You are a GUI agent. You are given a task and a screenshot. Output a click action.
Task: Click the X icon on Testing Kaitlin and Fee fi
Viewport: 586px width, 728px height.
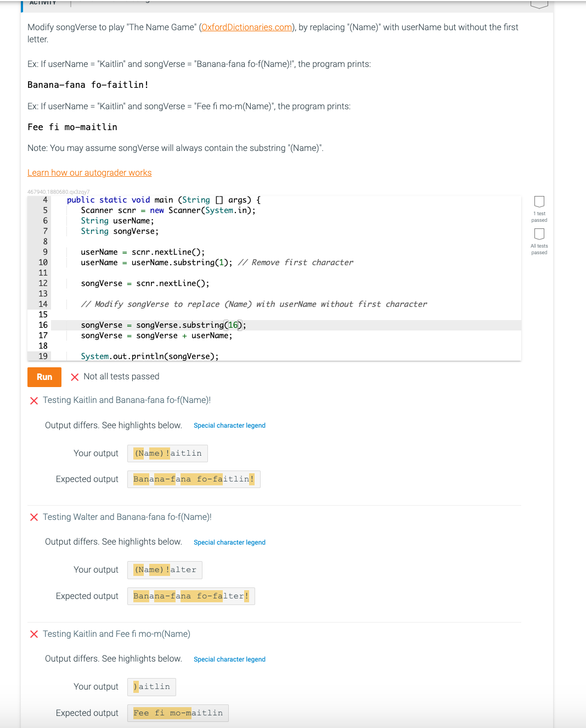point(34,634)
